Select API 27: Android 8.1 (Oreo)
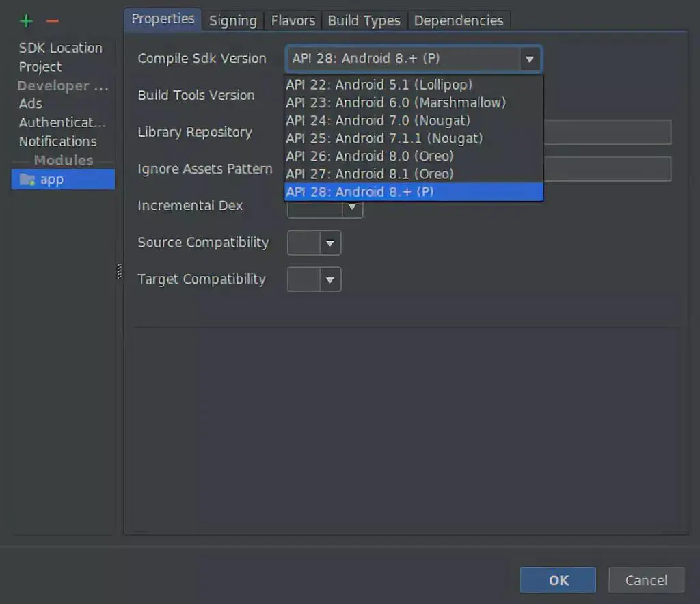The height and width of the screenshot is (604, 700). coord(414,174)
